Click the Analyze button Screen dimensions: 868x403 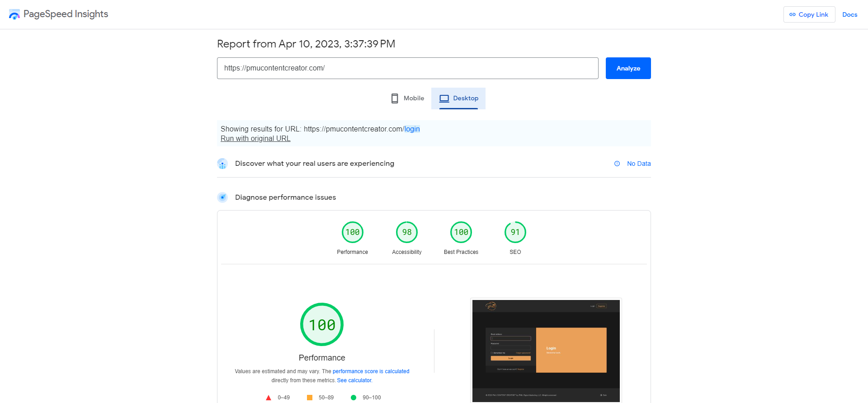[x=628, y=68]
